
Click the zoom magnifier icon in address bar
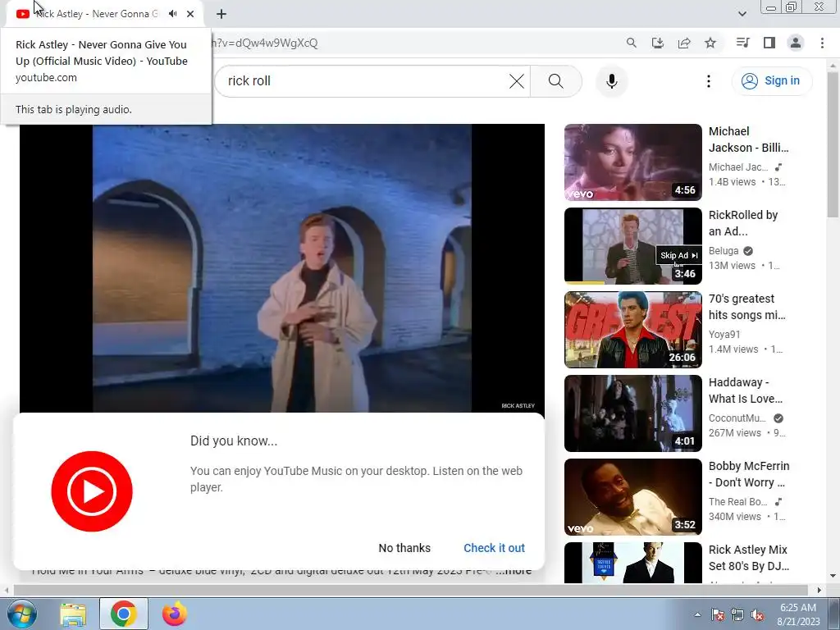pos(632,43)
